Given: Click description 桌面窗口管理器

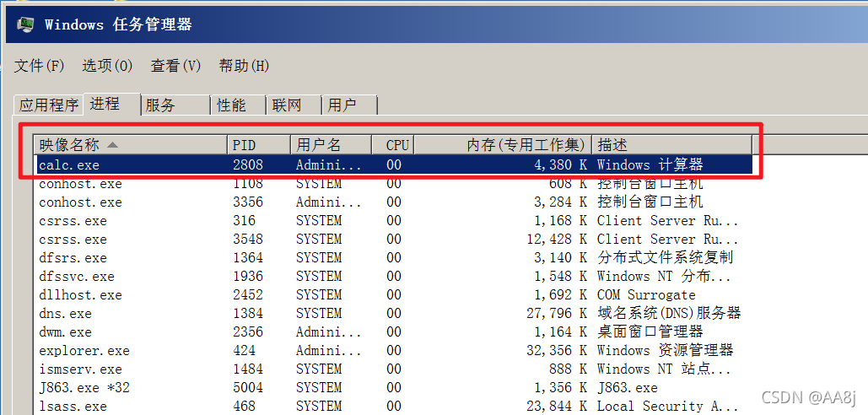Looking at the screenshot, I should (x=650, y=332).
